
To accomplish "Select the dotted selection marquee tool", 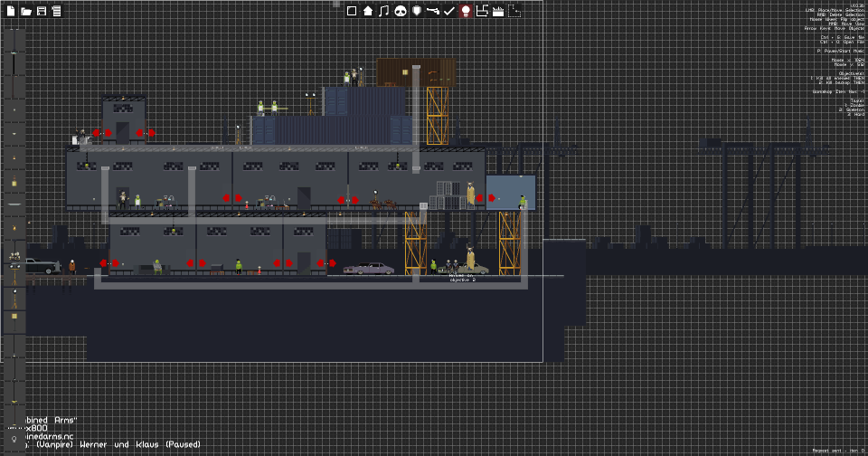I will click(x=514, y=11).
